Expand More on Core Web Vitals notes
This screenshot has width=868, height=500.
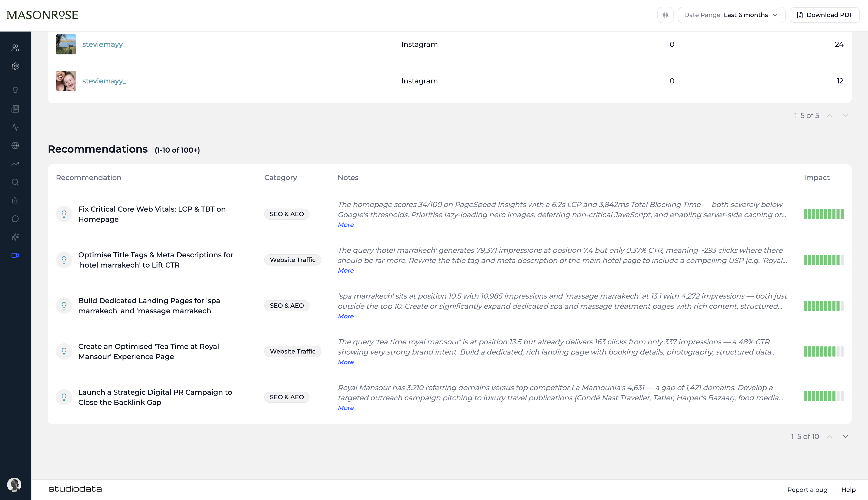(346, 225)
